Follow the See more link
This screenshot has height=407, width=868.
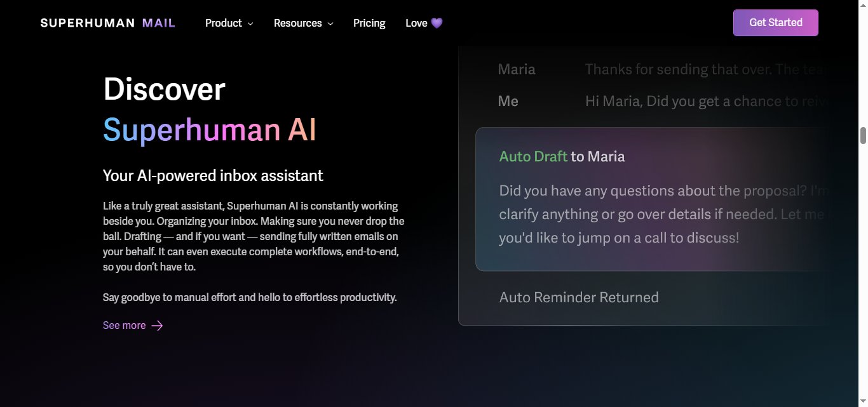point(125,325)
